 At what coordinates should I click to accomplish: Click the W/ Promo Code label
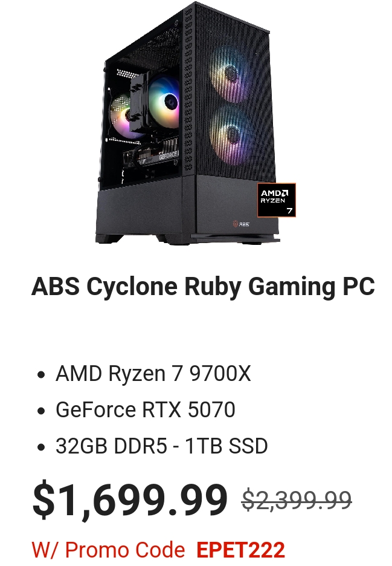coord(108,550)
